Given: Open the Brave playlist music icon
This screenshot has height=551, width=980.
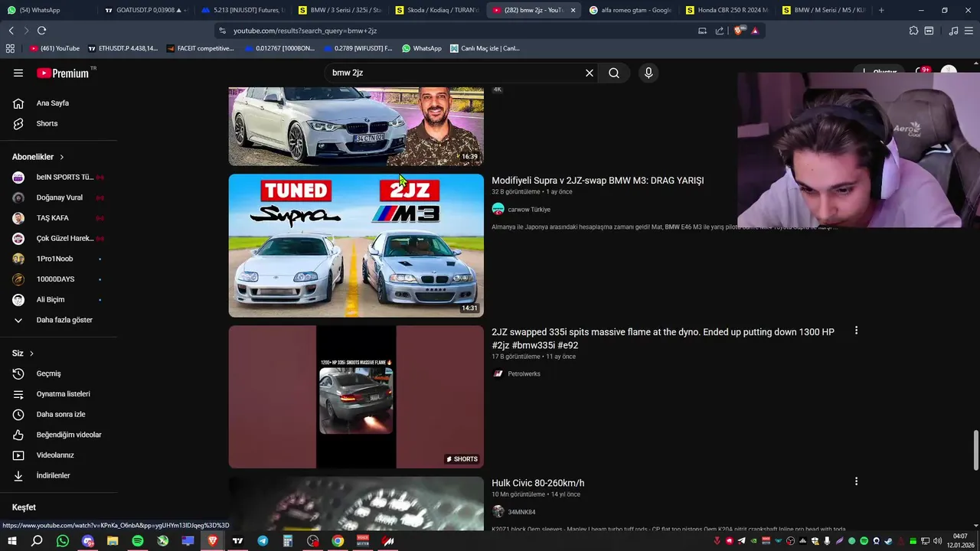Looking at the screenshot, I should (x=953, y=31).
